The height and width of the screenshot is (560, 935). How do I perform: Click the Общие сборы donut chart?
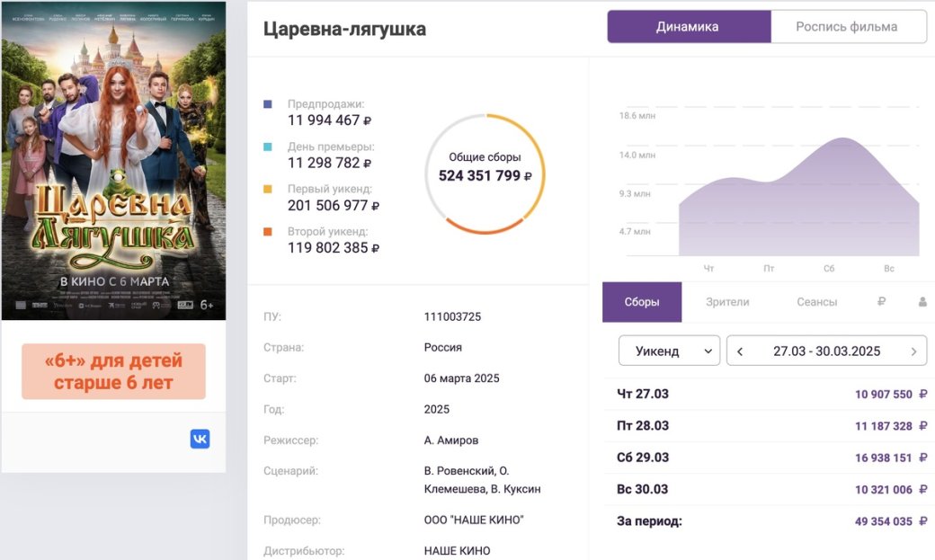(485, 173)
